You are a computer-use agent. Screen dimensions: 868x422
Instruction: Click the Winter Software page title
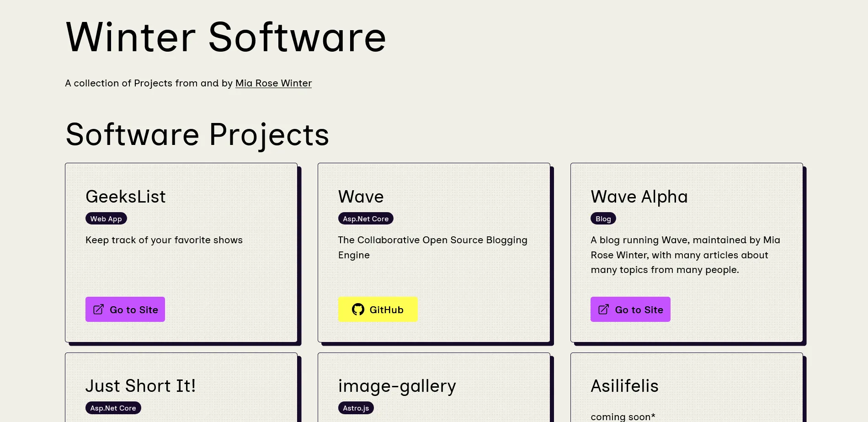[x=226, y=37]
